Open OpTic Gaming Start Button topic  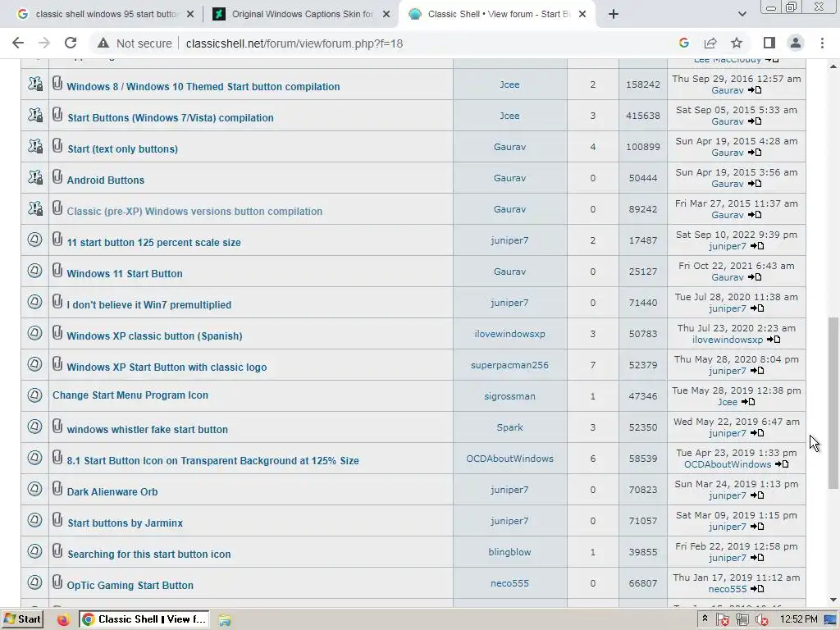(130, 585)
